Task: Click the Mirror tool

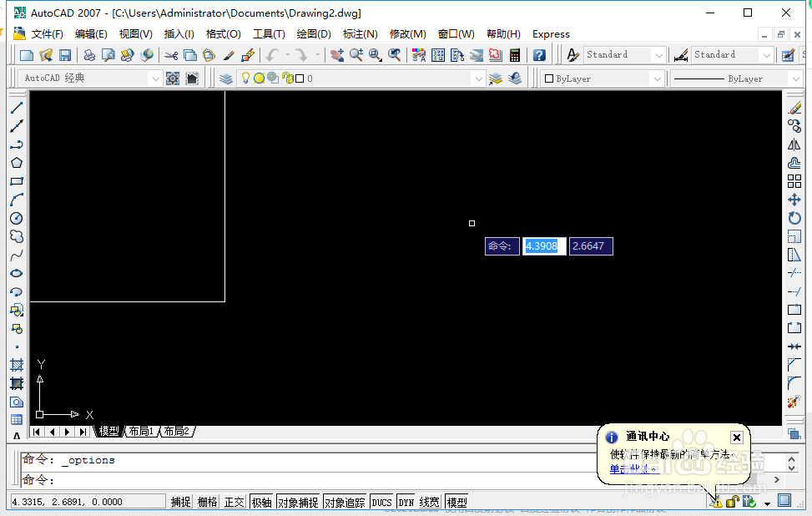Action: 794,144
